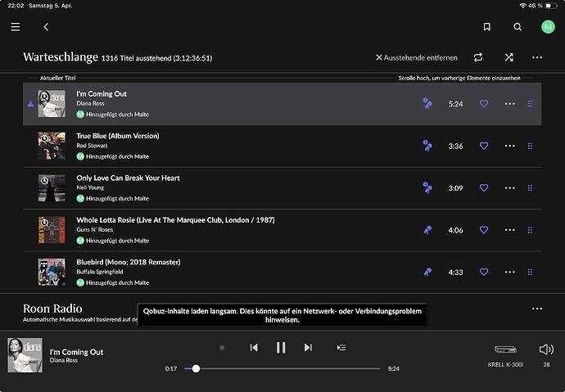Open artist Rod Stewart link
This screenshot has width=565, height=392.
click(92, 146)
